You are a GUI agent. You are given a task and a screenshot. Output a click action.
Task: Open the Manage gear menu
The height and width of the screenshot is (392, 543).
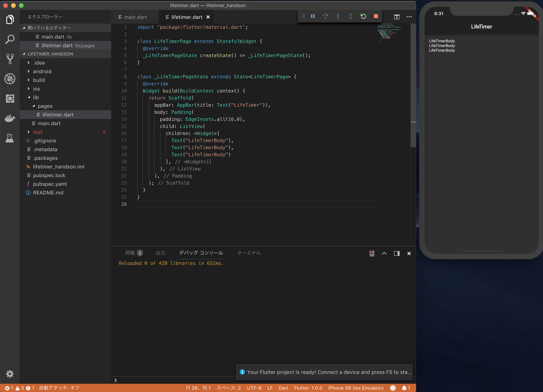10,374
